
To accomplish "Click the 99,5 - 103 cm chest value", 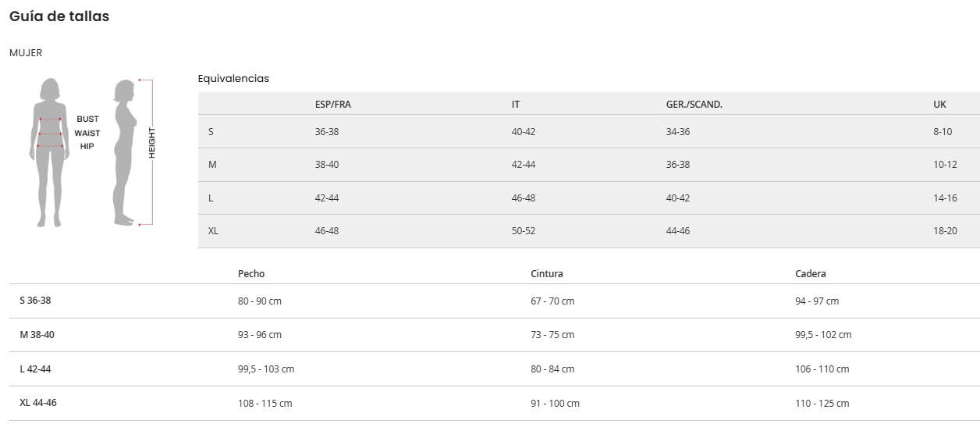I will (266, 369).
